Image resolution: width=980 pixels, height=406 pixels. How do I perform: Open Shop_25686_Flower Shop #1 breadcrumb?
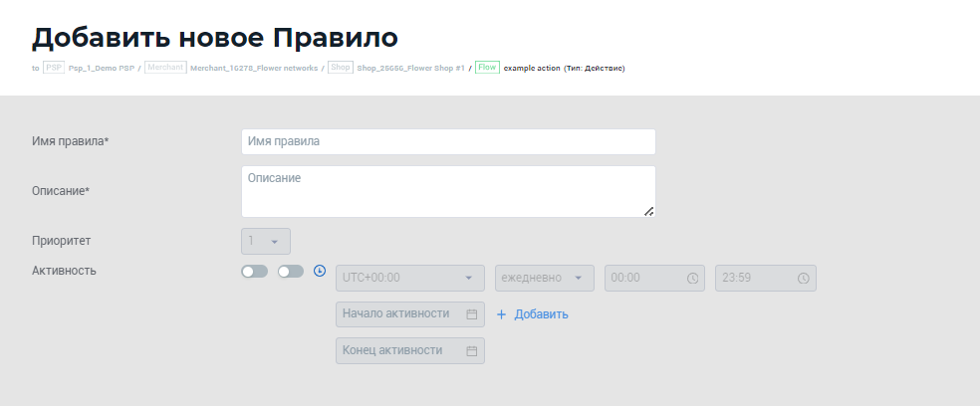(410, 68)
